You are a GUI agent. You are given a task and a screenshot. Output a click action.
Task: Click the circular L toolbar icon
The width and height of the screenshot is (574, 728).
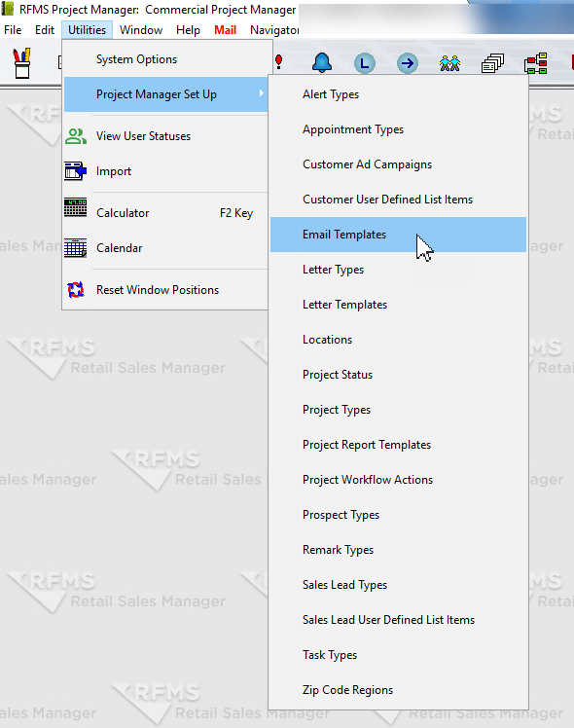(x=364, y=63)
